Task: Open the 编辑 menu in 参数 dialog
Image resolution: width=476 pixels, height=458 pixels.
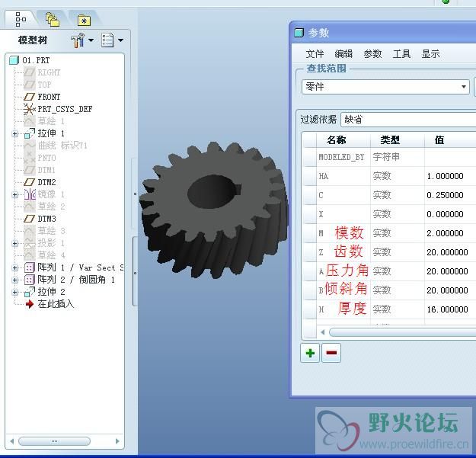Action: pyautogui.click(x=343, y=54)
